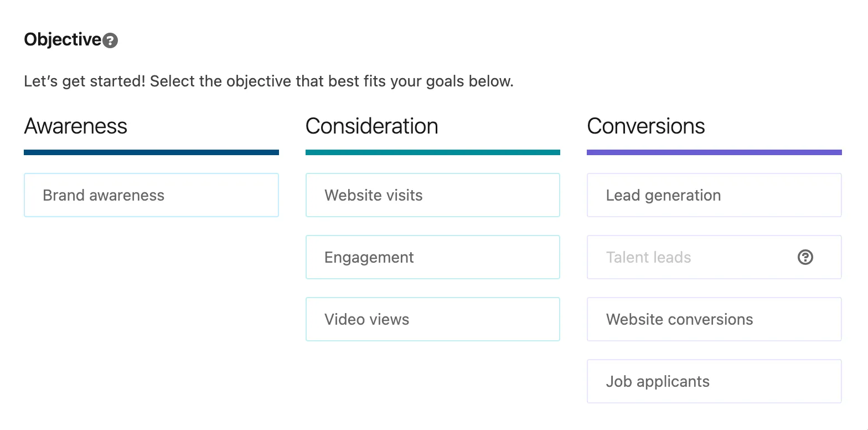The height and width of the screenshot is (430, 868).
Task: Click the teal bar under Consideration
Action: pos(432,152)
